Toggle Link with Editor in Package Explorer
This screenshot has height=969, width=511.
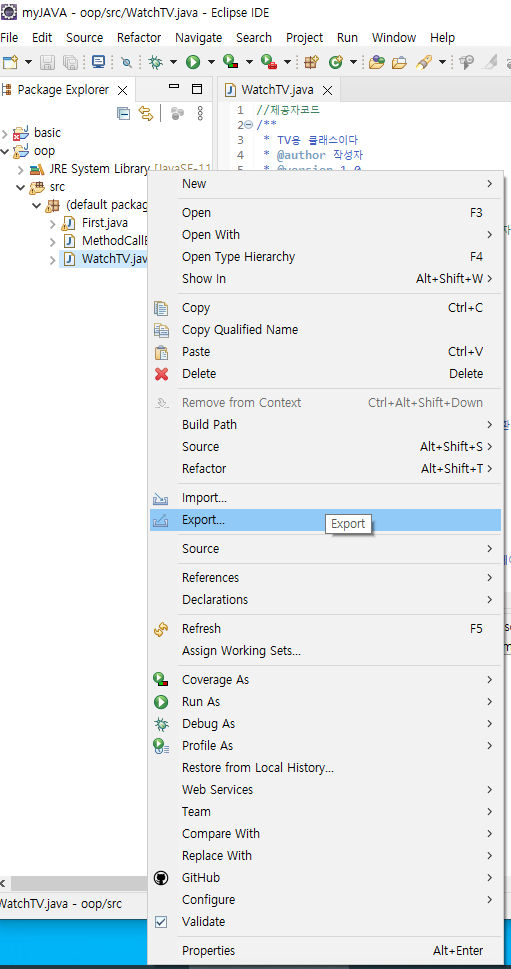coord(145,113)
